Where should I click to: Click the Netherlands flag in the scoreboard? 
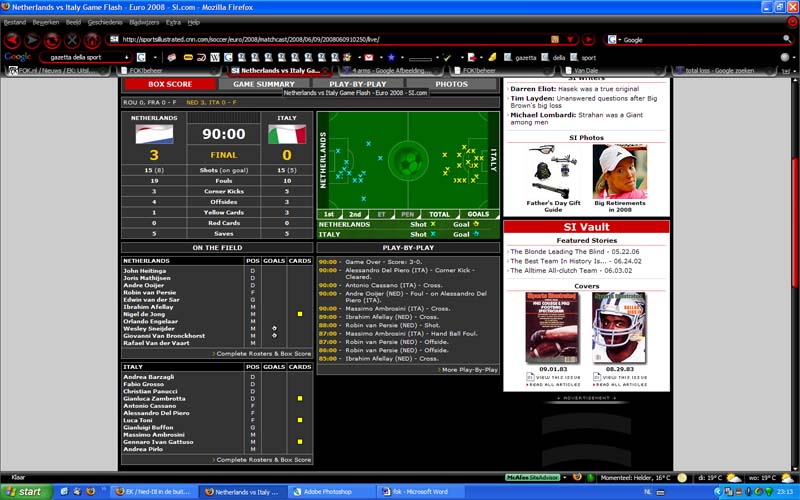[x=154, y=134]
